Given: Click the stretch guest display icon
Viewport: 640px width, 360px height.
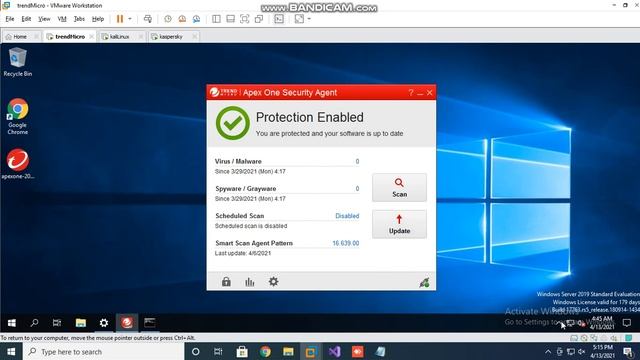Looking at the screenshot, I should point(299,19).
